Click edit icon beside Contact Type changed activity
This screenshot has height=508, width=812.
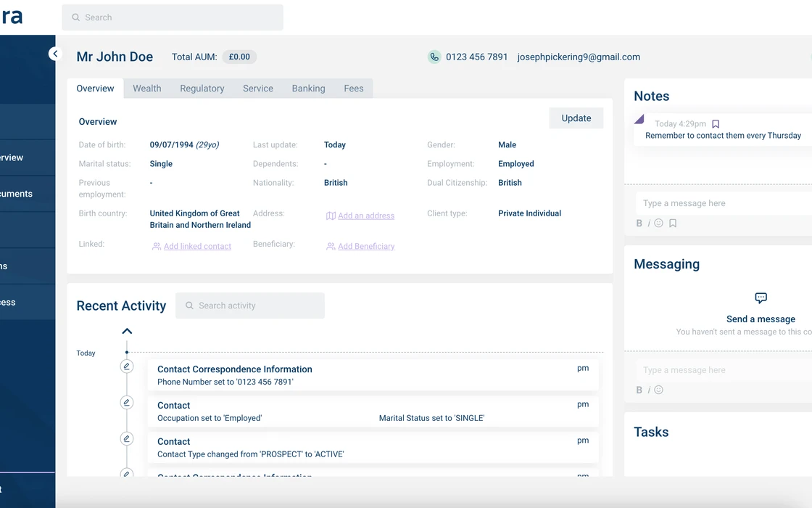[x=126, y=439]
